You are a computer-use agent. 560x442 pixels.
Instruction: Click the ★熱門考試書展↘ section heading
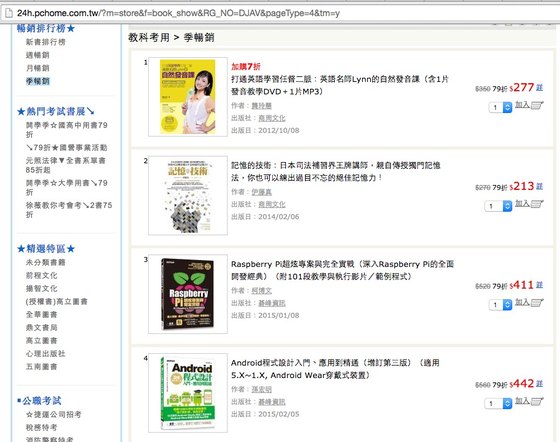tap(56, 111)
